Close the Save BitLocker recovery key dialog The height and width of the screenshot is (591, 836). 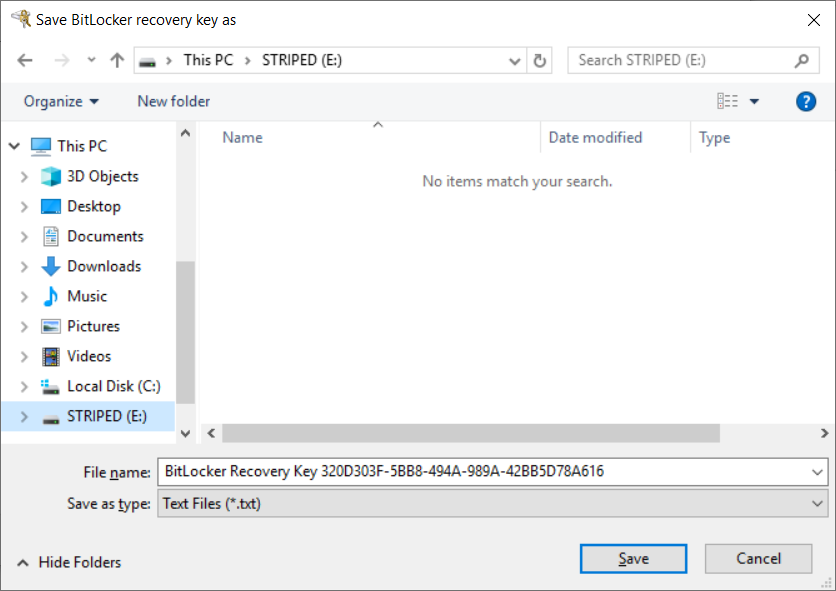[x=814, y=20]
